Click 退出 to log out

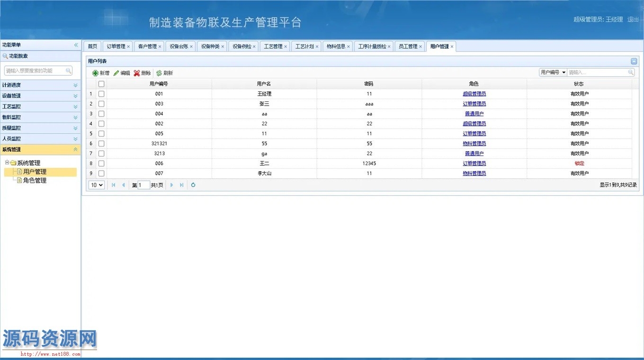click(x=633, y=19)
